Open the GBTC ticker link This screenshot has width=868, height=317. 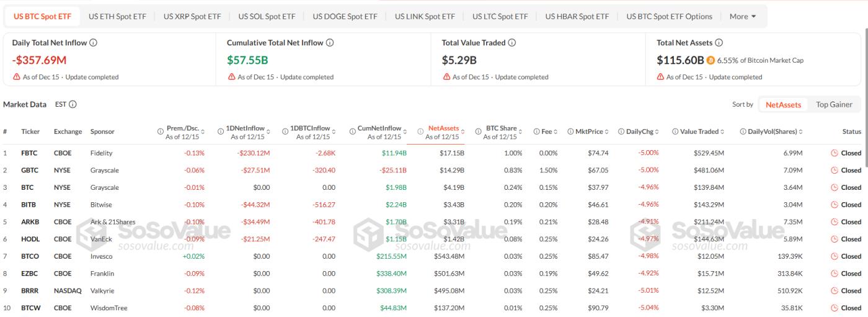(x=30, y=170)
